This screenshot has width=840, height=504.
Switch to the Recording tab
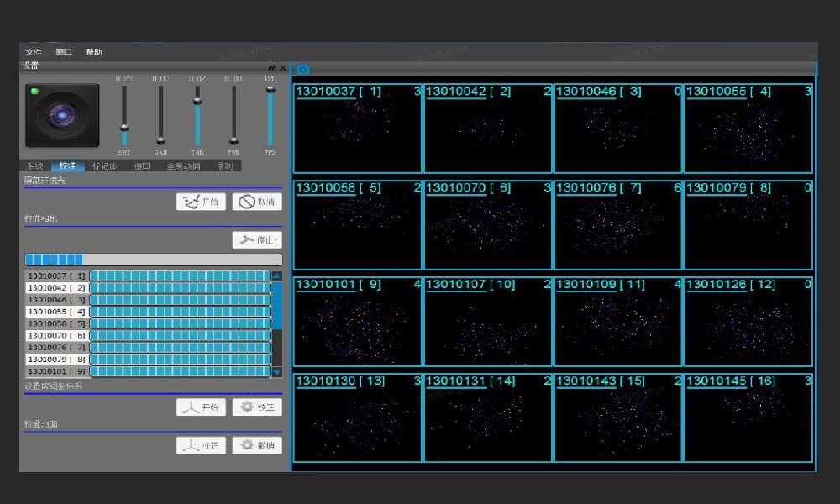(224, 166)
